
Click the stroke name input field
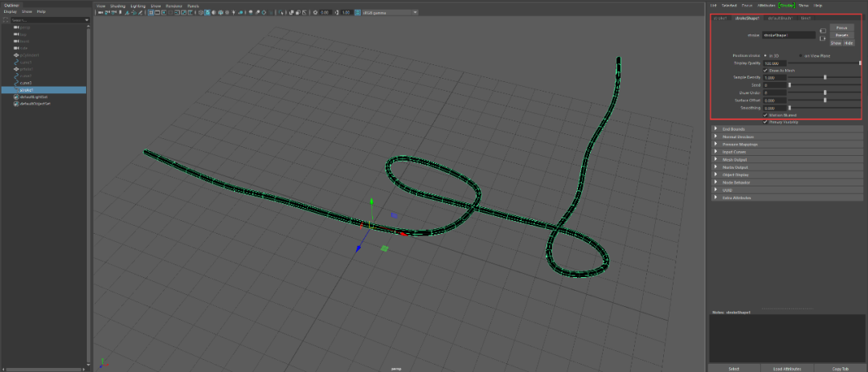[789, 35]
